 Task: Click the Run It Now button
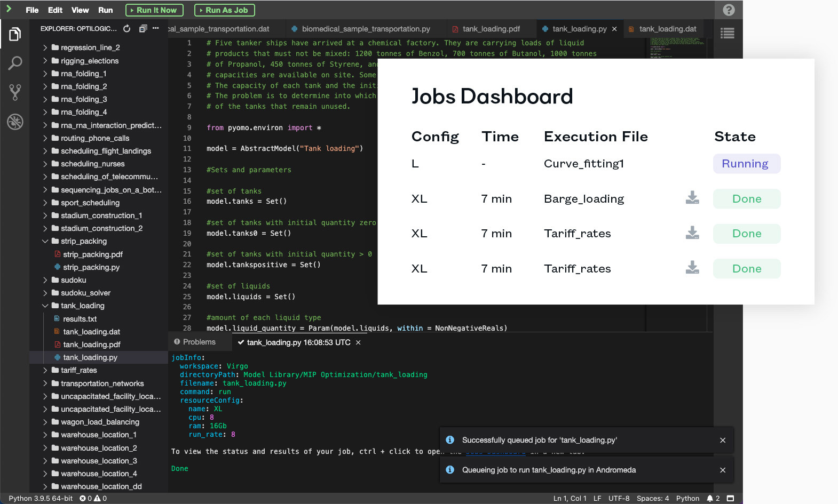coord(154,10)
